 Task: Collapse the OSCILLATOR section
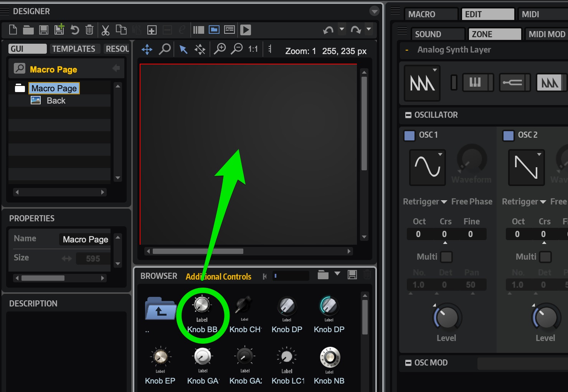[x=408, y=115]
